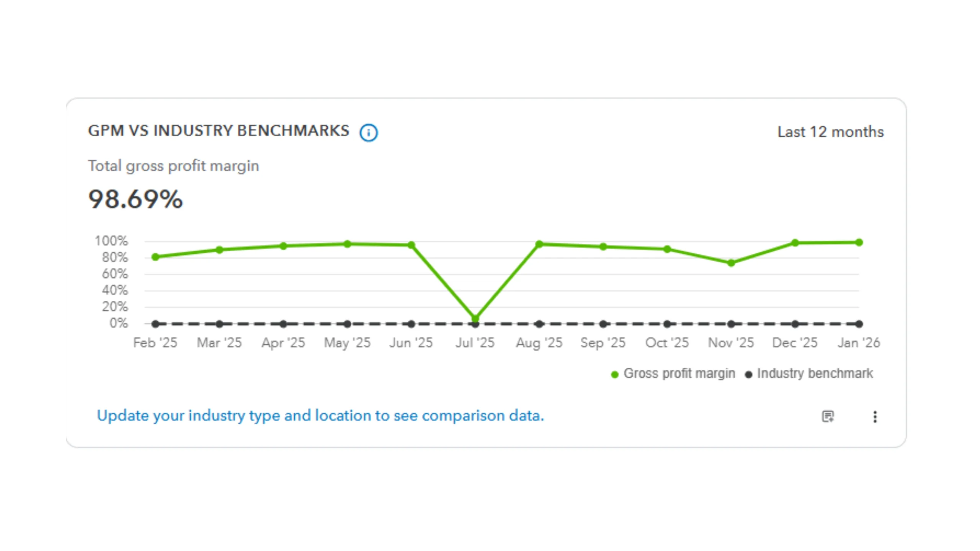Click the Feb '25 gross margin point
This screenshot has height=551, width=980.
155,257
